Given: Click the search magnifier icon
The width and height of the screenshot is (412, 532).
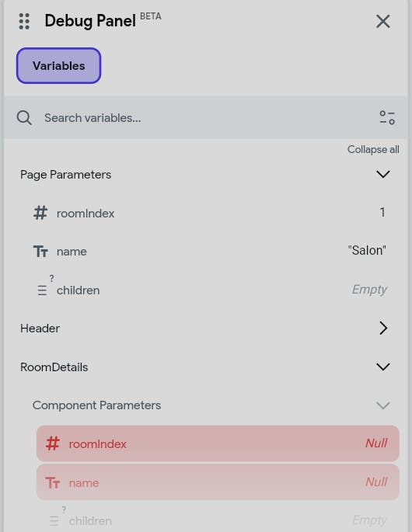Looking at the screenshot, I should (24, 118).
